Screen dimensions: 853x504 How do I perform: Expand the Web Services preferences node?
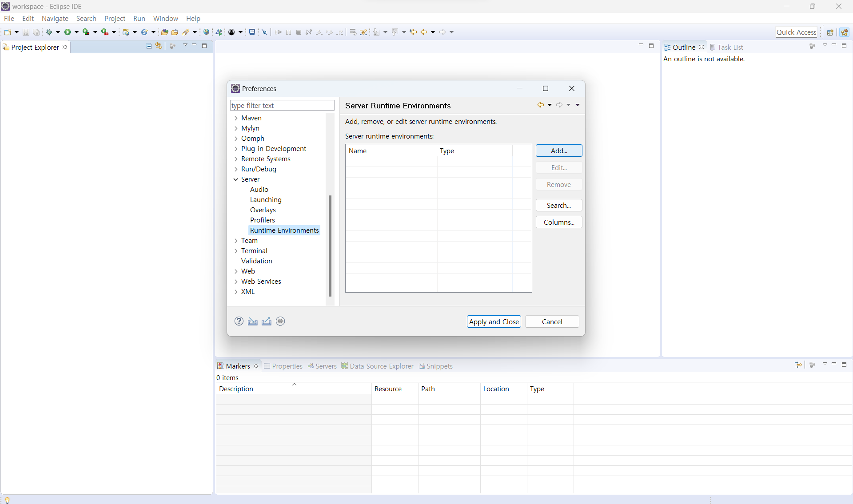pyautogui.click(x=236, y=282)
